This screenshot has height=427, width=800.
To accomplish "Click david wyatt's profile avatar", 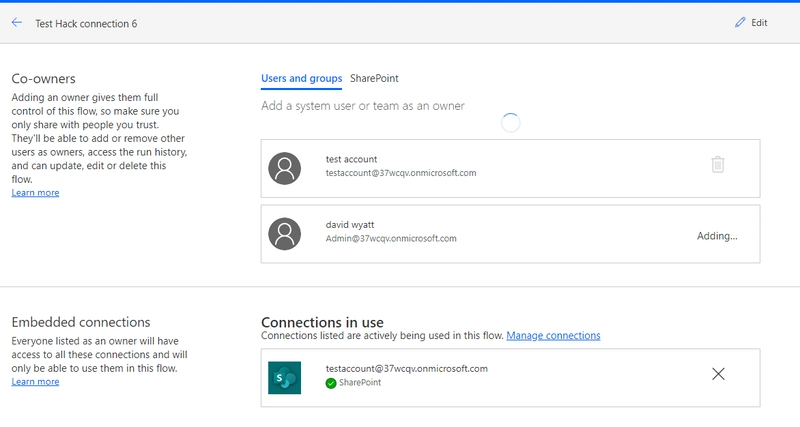I will [x=285, y=233].
